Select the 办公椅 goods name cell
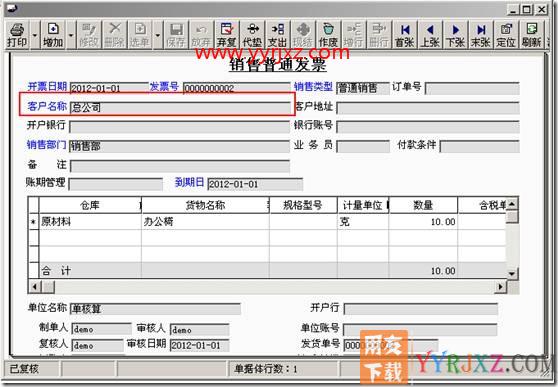Image resolution: width=558 pixels, height=387 pixels. 205,221
